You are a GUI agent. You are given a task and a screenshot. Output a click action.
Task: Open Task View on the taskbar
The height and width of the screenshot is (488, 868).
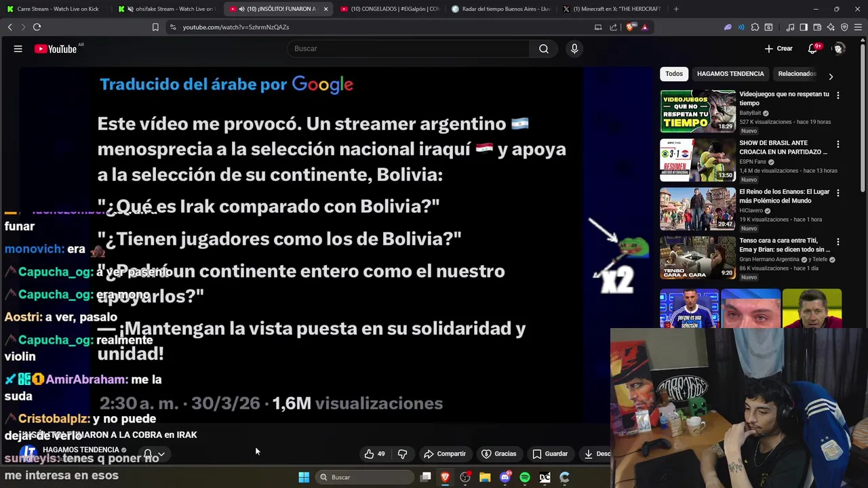425,477
